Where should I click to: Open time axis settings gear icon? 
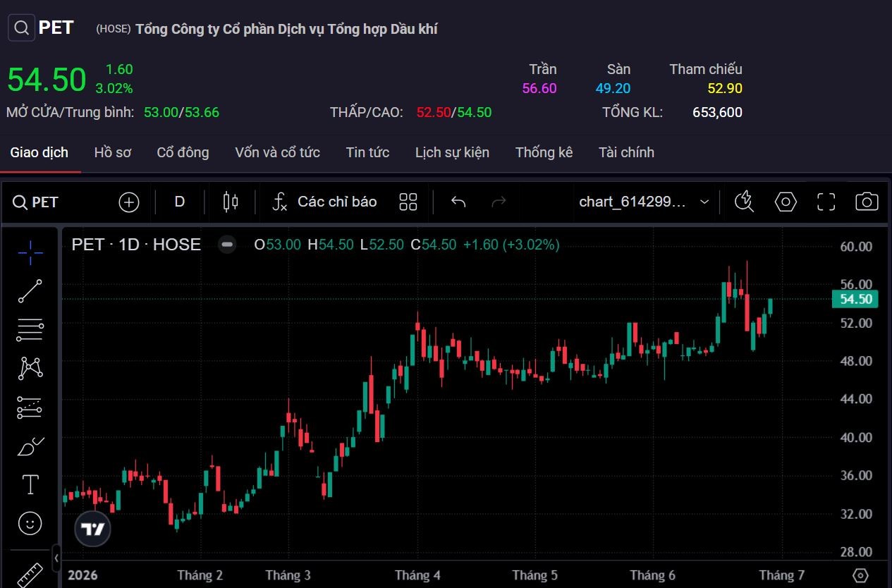(x=860, y=575)
